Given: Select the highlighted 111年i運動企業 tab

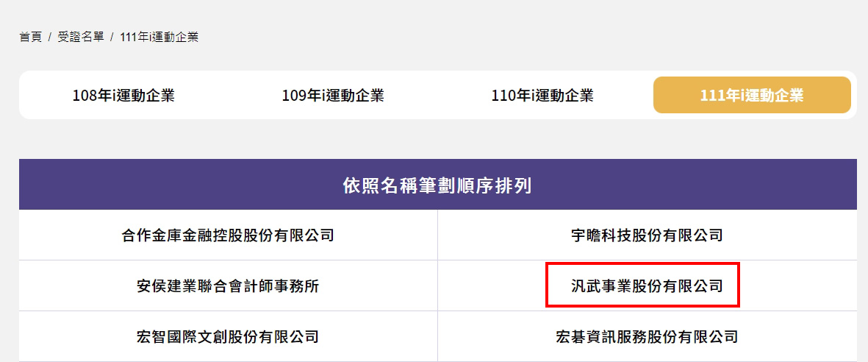Looking at the screenshot, I should point(752,96).
